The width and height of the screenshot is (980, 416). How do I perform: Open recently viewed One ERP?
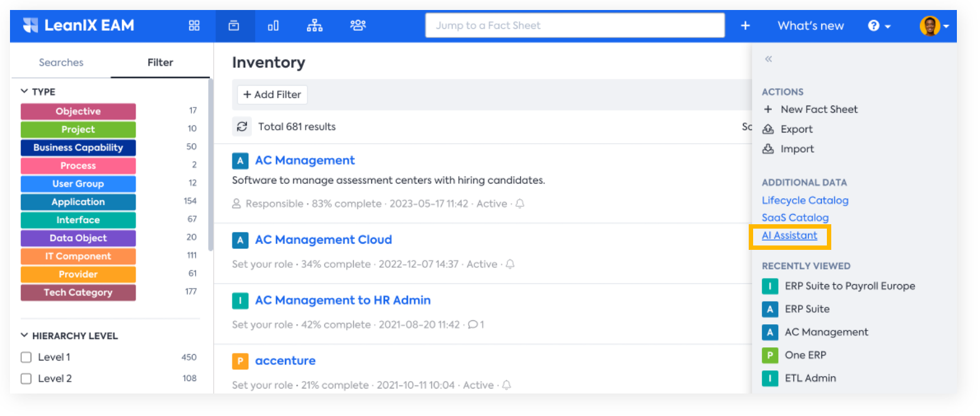tap(806, 355)
